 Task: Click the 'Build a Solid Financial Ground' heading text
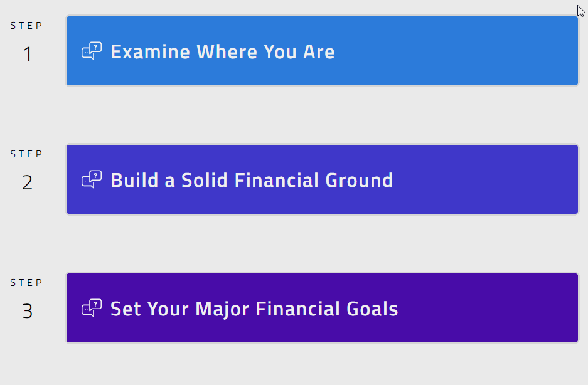(x=252, y=181)
